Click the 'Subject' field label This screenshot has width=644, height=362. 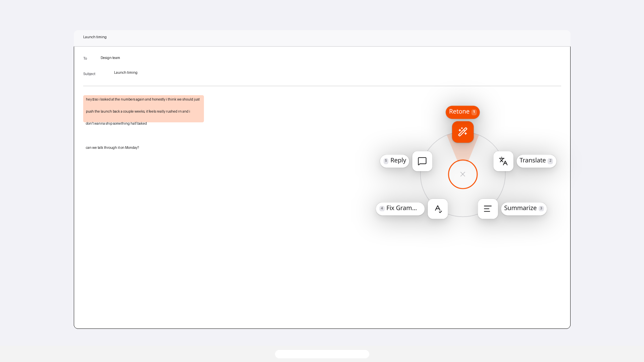tap(89, 74)
